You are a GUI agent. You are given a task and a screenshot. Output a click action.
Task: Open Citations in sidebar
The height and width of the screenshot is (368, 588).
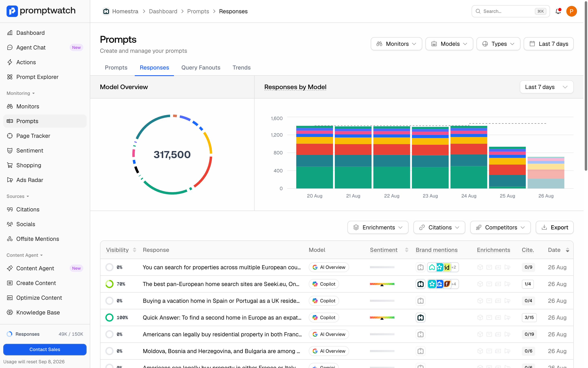[45, 209]
